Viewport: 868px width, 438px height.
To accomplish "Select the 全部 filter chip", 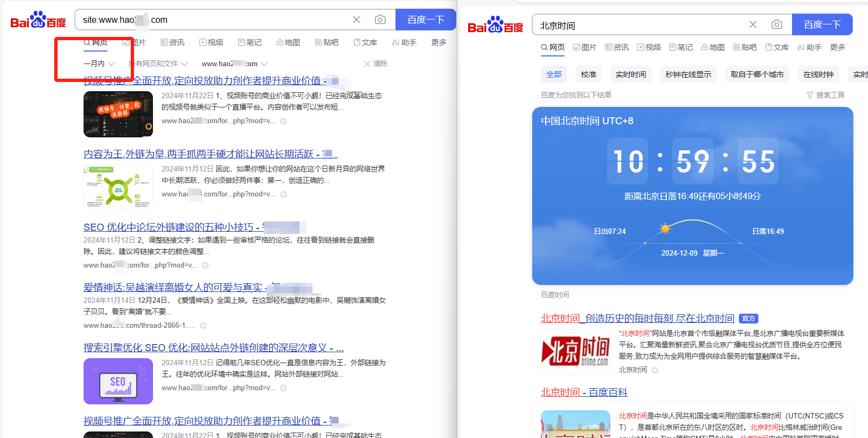I will pos(554,74).
